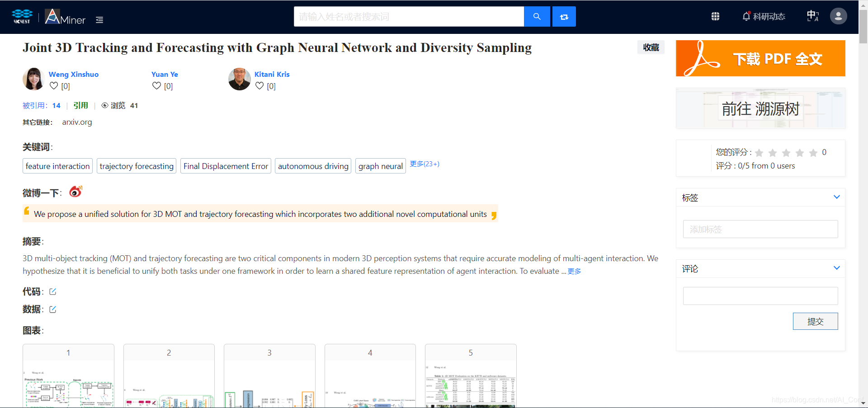
Task: Click the 下载 PDF 全文 button
Action: (760, 58)
